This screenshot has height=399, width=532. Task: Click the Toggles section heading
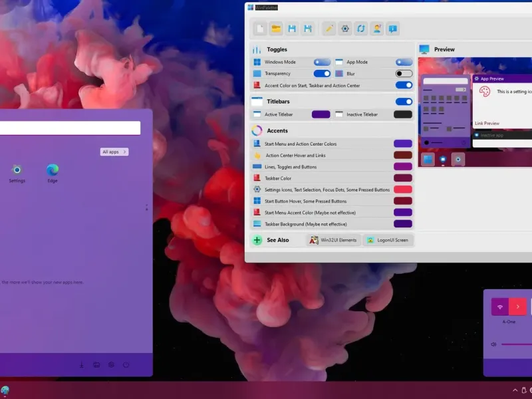pyautogui.click(x=277, y=49)
